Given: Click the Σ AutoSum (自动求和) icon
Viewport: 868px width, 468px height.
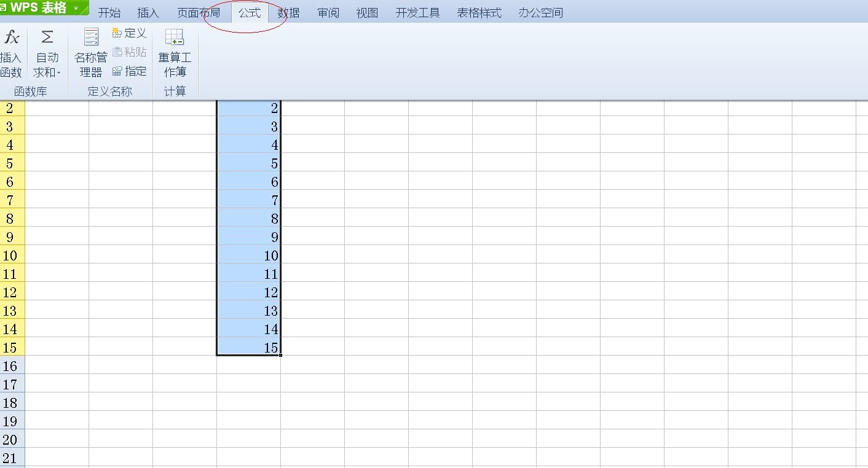Looking at the screenshot, I should coord(47,37).
